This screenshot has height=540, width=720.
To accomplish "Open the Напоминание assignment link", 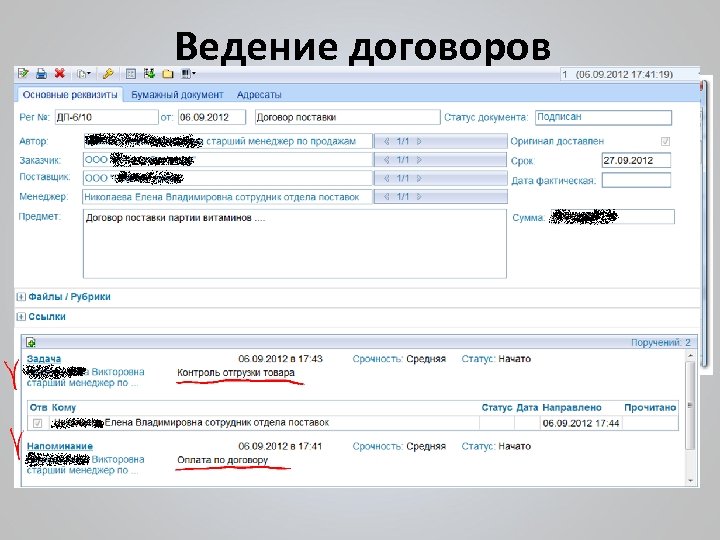I will tap(60, 446).
